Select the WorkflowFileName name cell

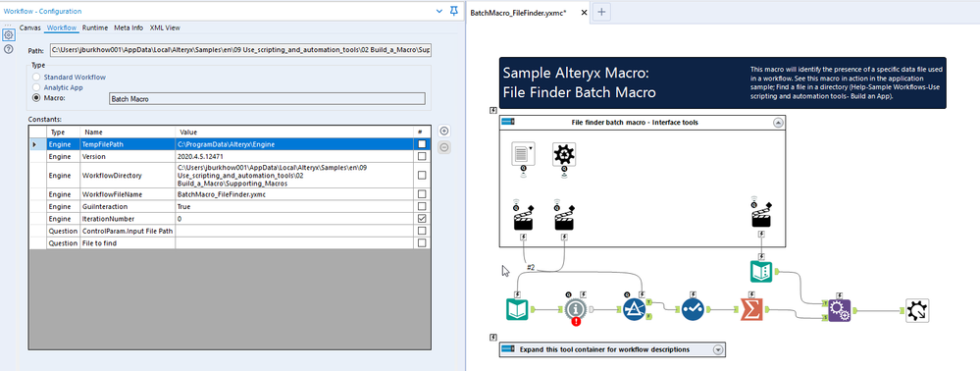click(128, 194)
